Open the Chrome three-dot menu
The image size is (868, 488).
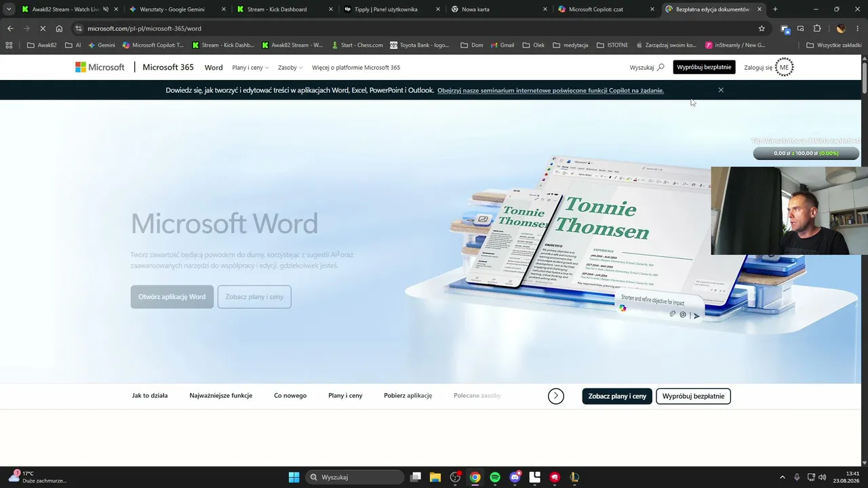pyautogui.click(x=857, y=28)
